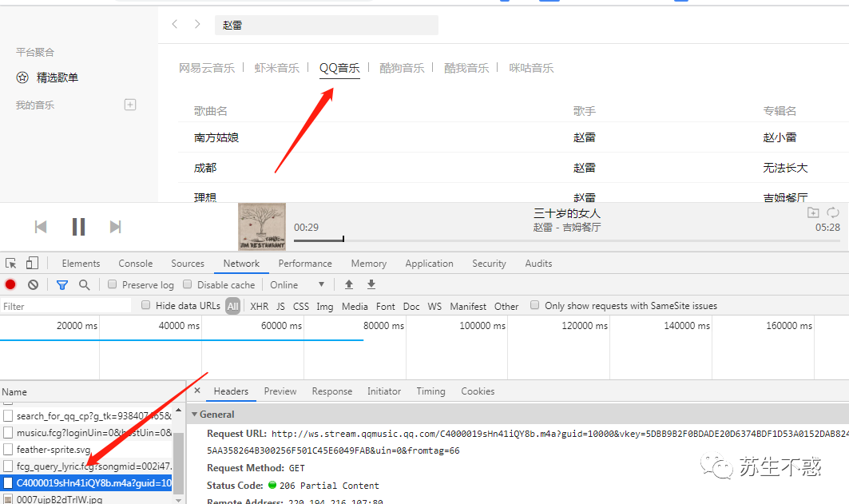Viewport: 849px width, 504px height.
Task: Enable the Disable cache checkbox
Action: click(188, 284)
